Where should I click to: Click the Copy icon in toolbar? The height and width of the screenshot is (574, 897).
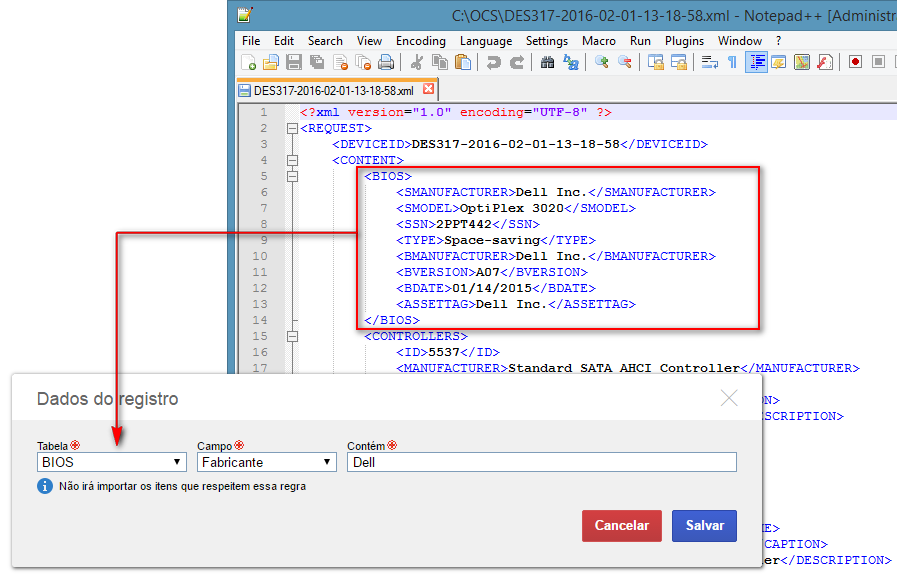[x=439, y=62]
